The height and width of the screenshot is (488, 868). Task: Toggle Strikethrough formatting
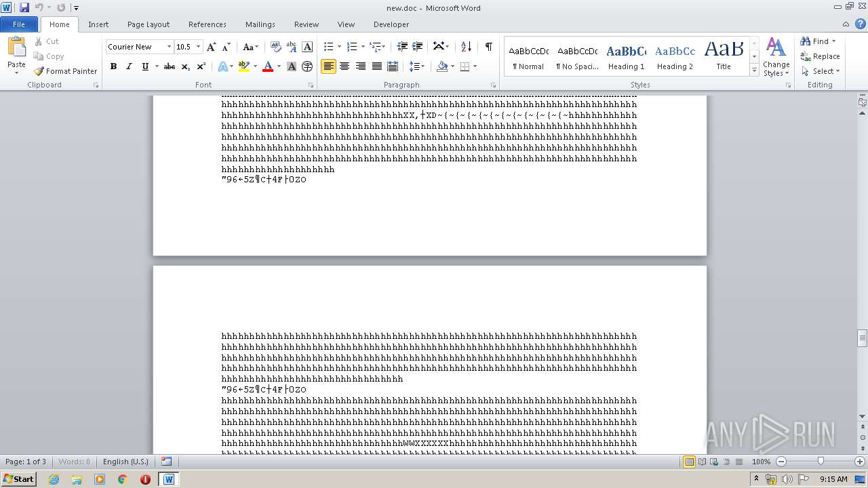170,66
